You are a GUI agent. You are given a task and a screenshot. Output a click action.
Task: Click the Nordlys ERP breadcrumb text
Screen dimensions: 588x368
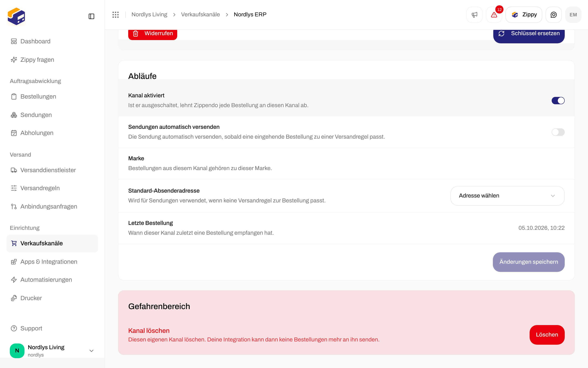tap(250, 15)
